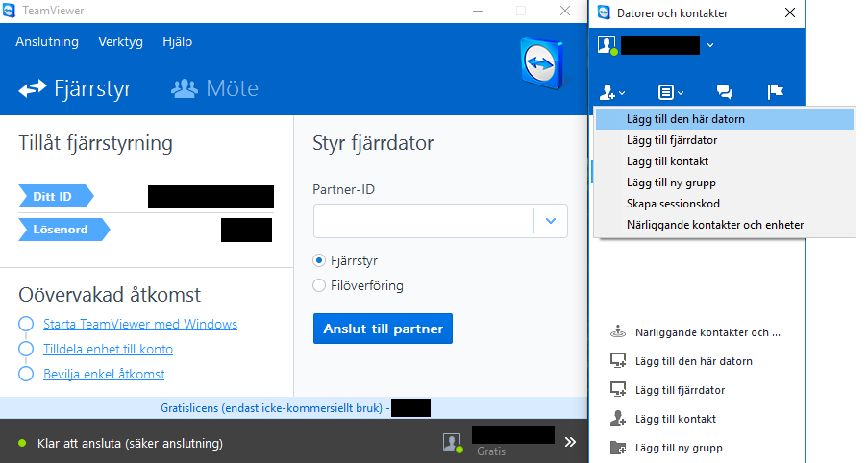The width and height of the screenshot is (868, 463).
Task: Open Tilldela enhet till konto link
Action: tap(108, 349)
